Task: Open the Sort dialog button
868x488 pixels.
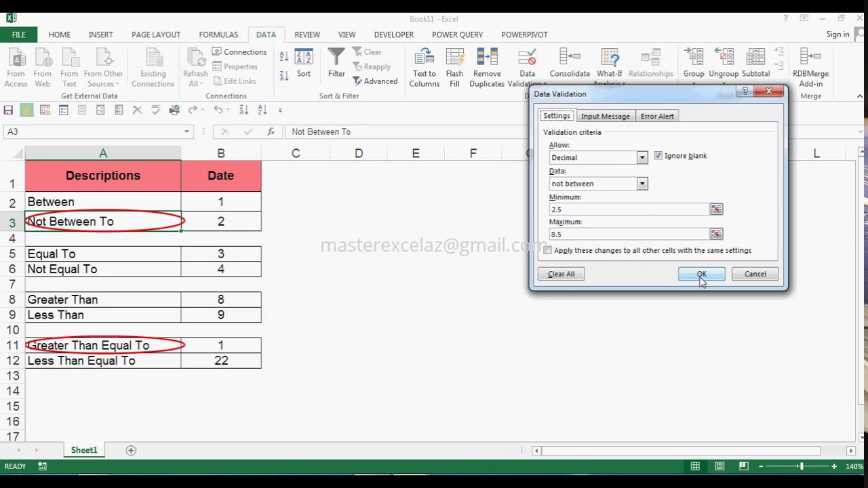Action: pos(304,63)
